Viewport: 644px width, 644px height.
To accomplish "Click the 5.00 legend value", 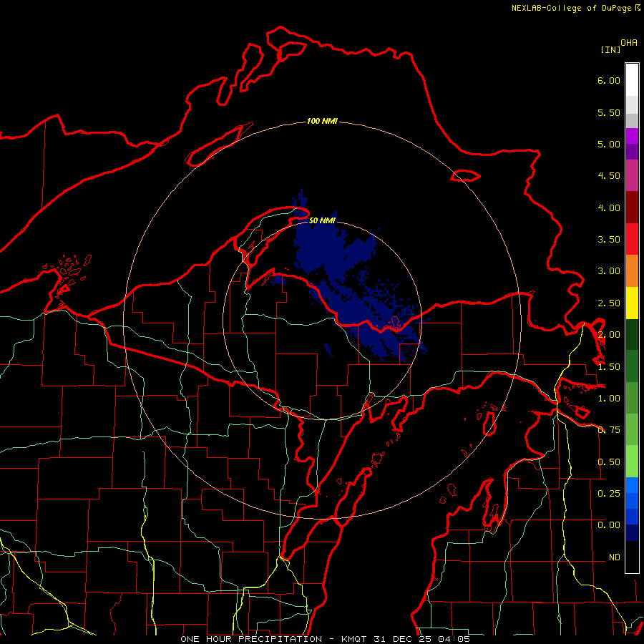I will (x=609, y=144).
